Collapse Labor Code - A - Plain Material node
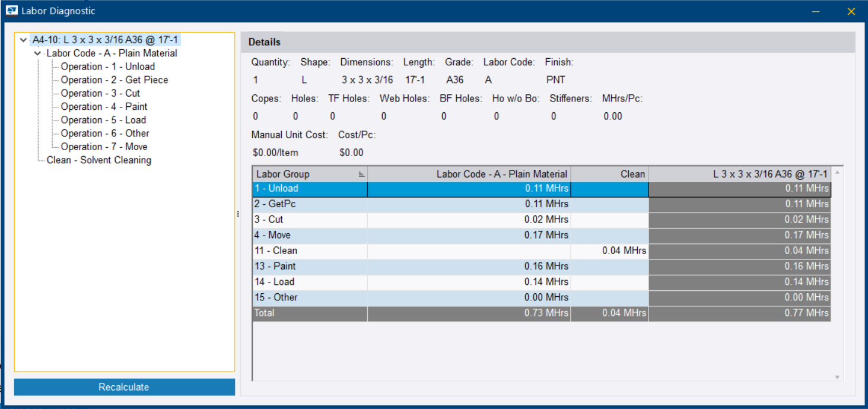The height and width of the screenshot is (409, 868). pyautogui.click(x=38, y=53)
